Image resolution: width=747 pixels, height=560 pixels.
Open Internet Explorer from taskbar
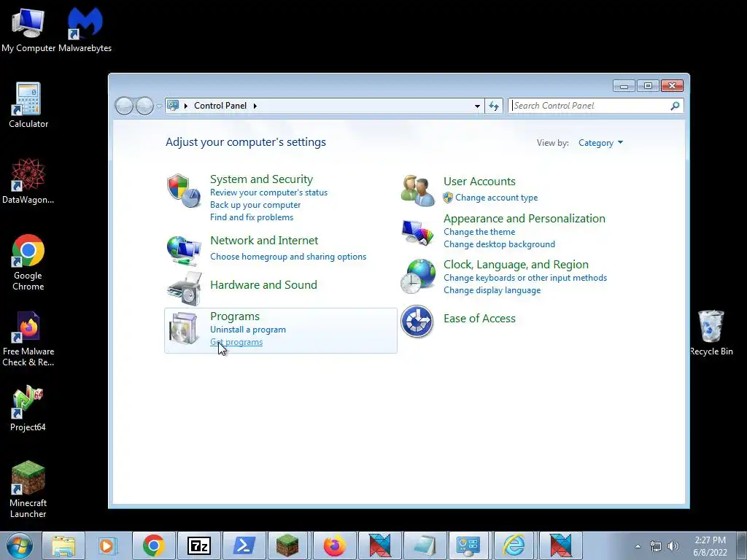coord(514,545)
